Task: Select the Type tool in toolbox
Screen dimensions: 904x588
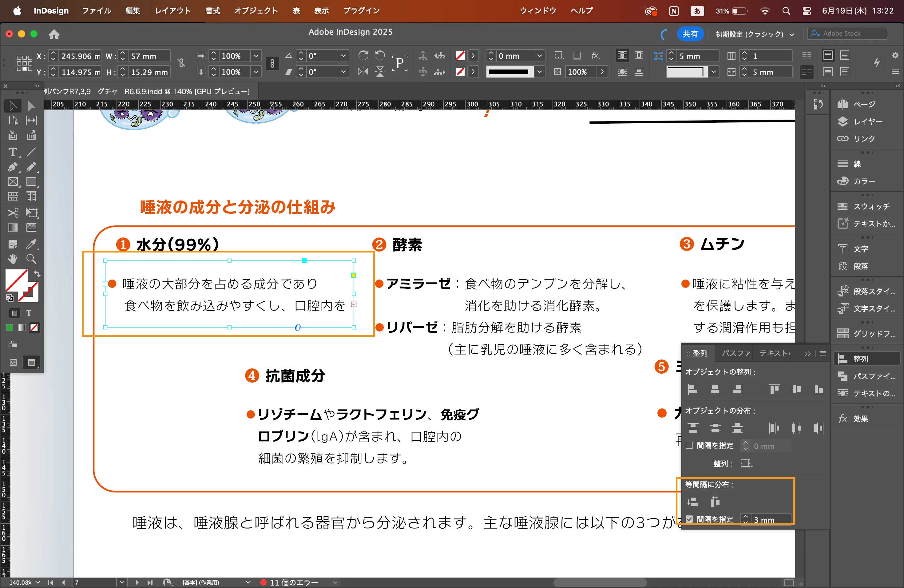Action: coord(13,152)
